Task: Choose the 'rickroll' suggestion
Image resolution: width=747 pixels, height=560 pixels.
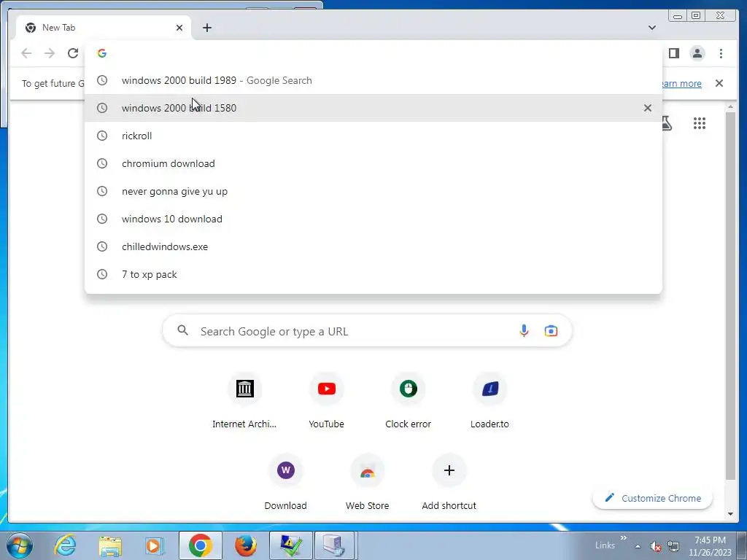Action: tap(373, 136)
